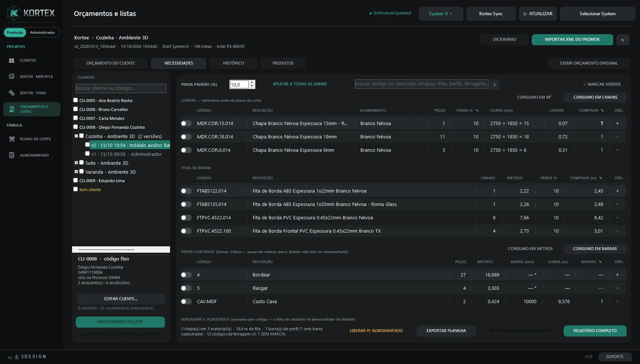Add observation plus for Bordear row
640x364 pixels.
[x=617, y=275]
